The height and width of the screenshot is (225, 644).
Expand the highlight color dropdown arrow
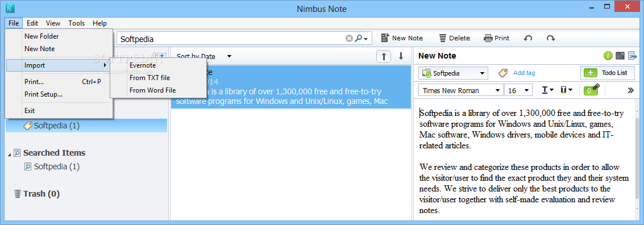coord(571,90)
